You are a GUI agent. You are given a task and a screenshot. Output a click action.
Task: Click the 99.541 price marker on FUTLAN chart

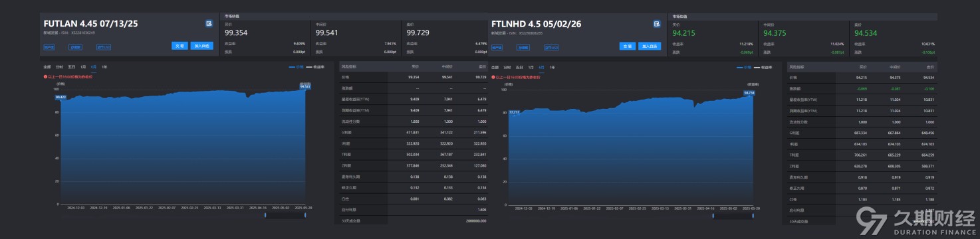point(305,86)
